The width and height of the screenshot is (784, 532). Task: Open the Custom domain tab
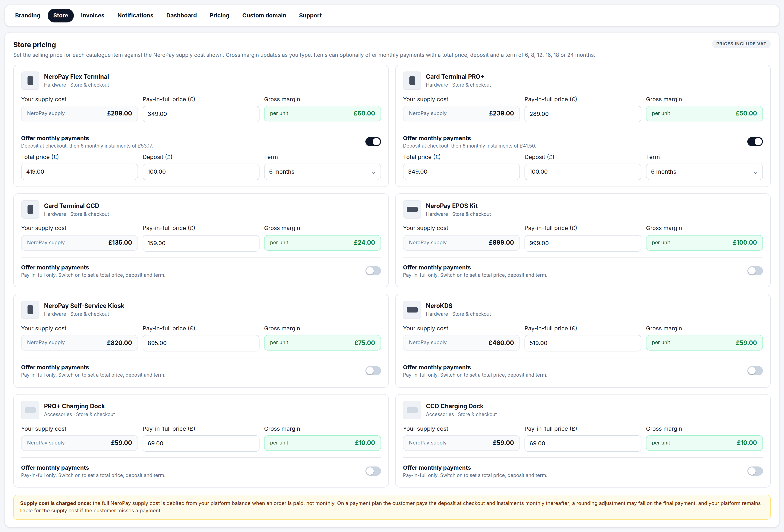264,16
